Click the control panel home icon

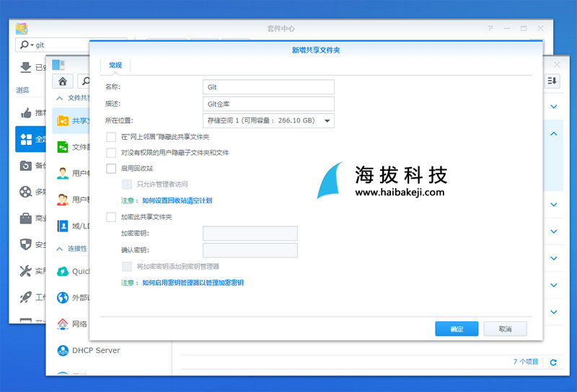point(63,81)
